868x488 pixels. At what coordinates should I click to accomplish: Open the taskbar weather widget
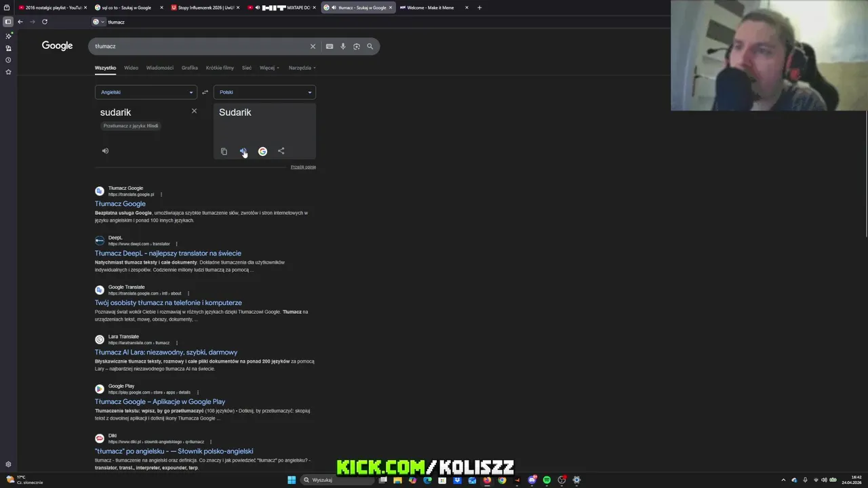point(25,480)
